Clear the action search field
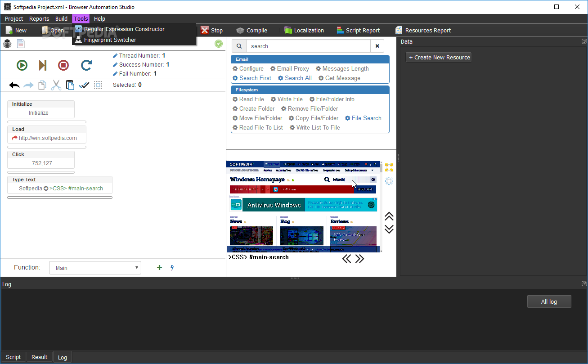The height and width of the screenshot is (364, 588). point(377,46)
